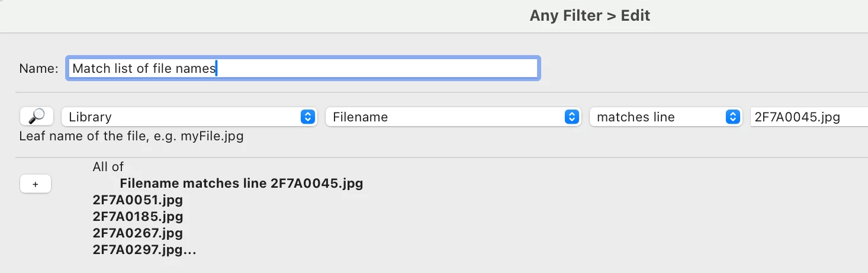Click the 2F7A0267.jpg line
The width and height of the screenshot is (868, 273).
(x=138, y=233)
